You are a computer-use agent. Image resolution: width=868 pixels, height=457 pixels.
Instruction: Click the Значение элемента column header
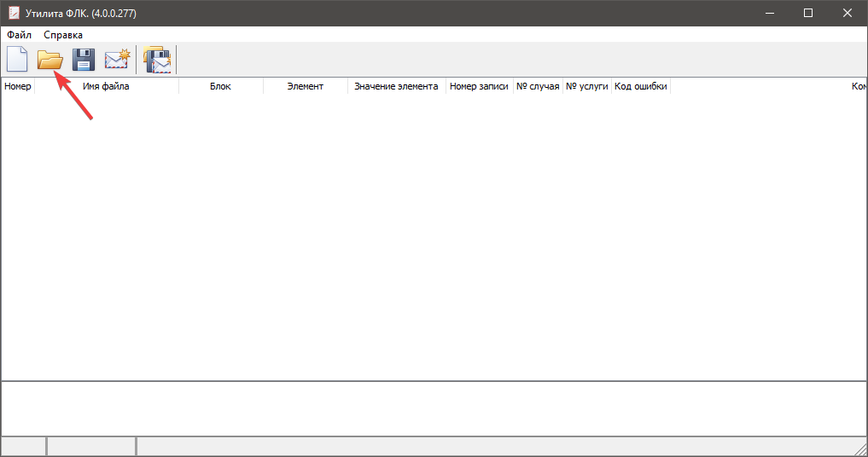tap(396, 86)
